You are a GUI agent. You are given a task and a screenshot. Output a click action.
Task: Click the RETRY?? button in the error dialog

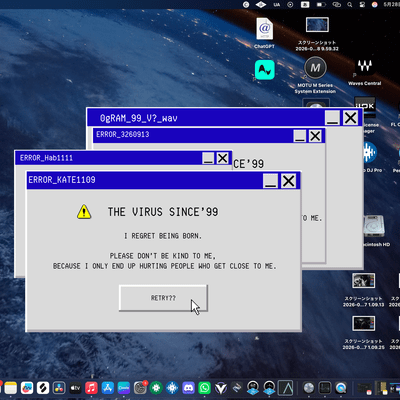[x=163, y=298]
